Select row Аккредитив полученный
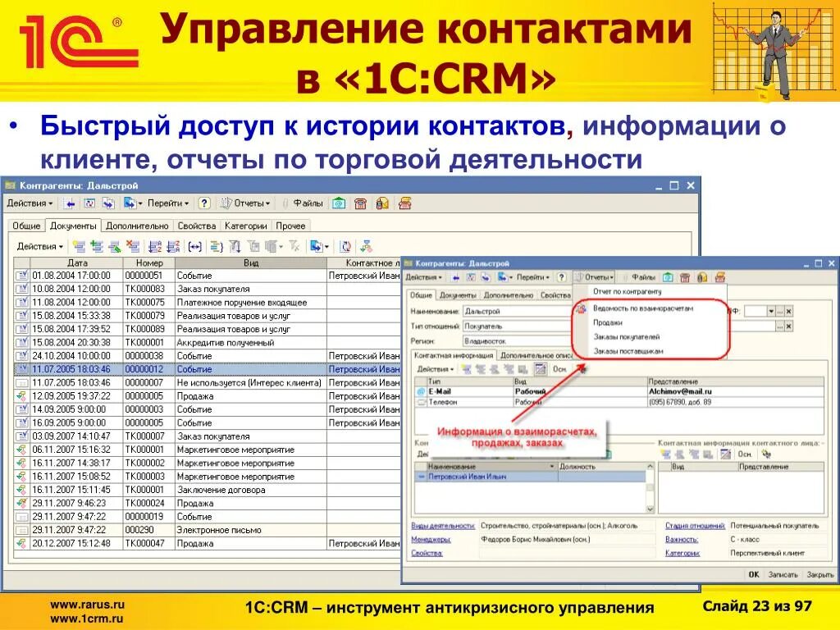 (x=207, y=342)
